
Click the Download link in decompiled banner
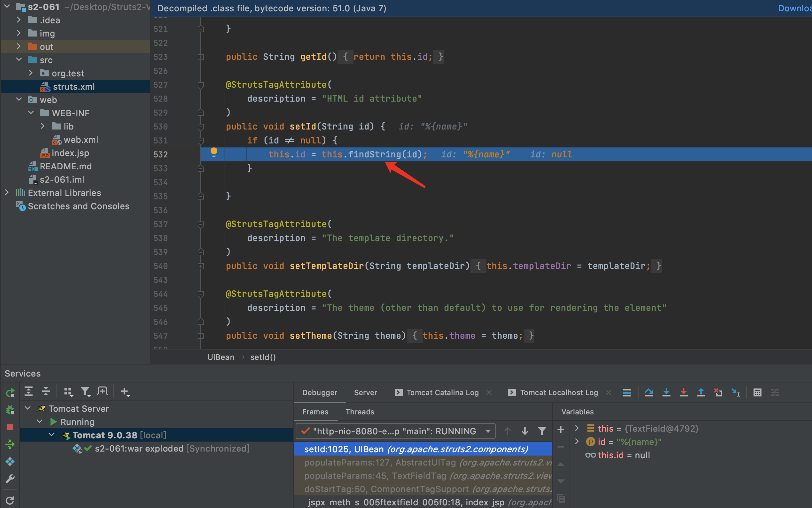794,8
